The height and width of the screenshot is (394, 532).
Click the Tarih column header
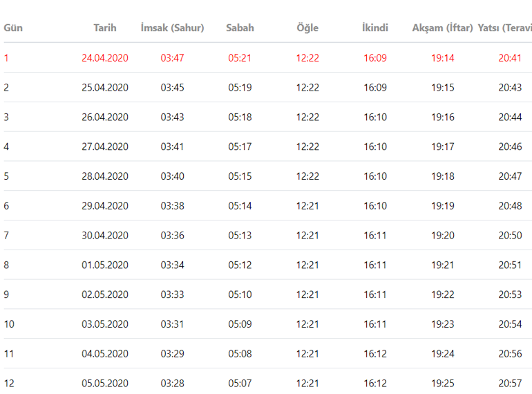tap(105, 28)
